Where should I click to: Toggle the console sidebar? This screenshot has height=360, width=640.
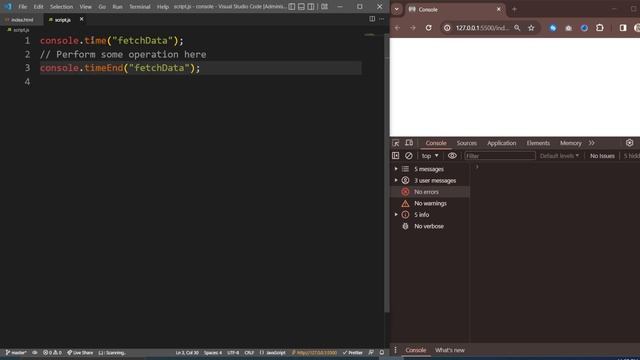(396, 156)
